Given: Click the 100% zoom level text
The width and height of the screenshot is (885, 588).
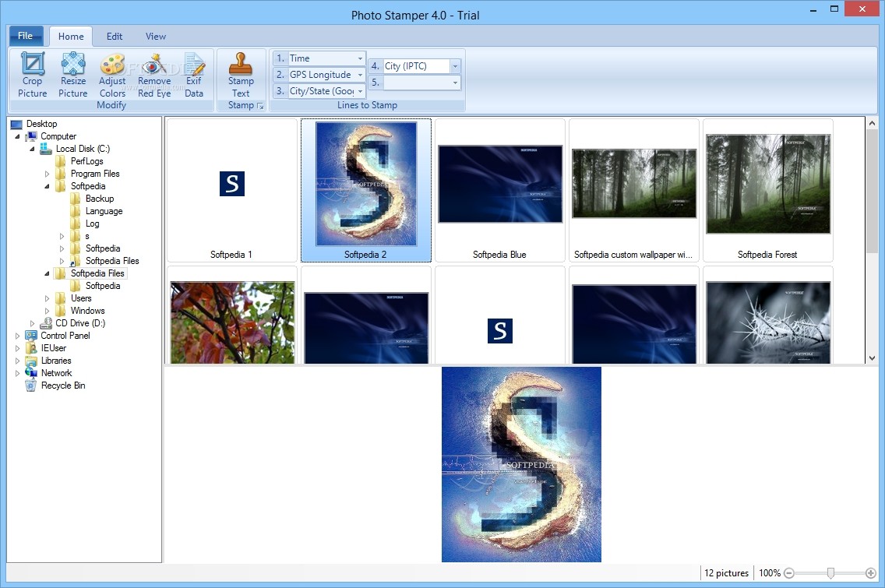Looking at the screenshot, I should point(769,573).
